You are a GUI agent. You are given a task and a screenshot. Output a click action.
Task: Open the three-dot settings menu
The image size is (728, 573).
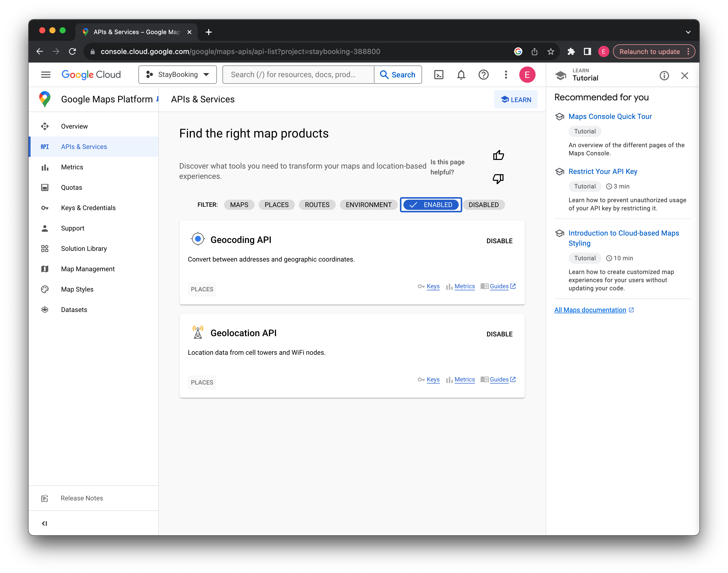[506, 74]
